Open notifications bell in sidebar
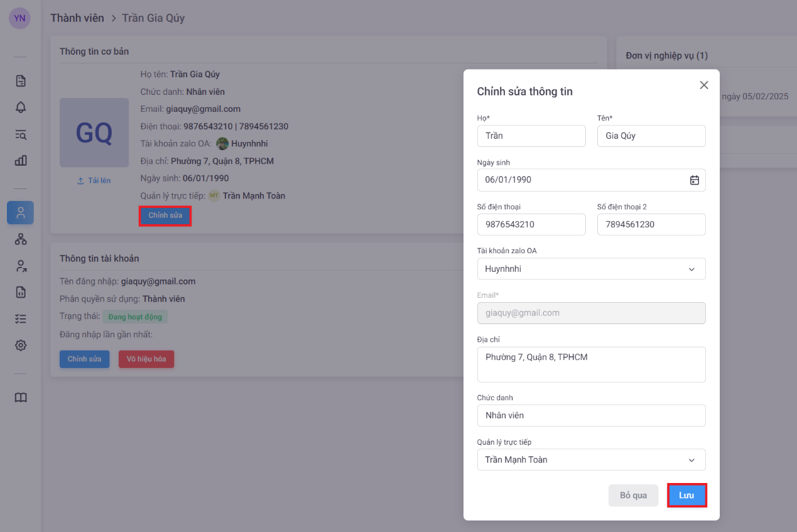797x532 pixels. 21,107
